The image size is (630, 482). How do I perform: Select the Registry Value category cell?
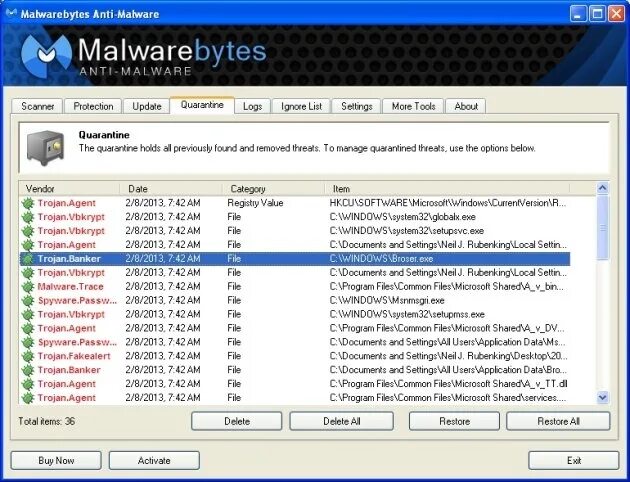click(255, 203)
